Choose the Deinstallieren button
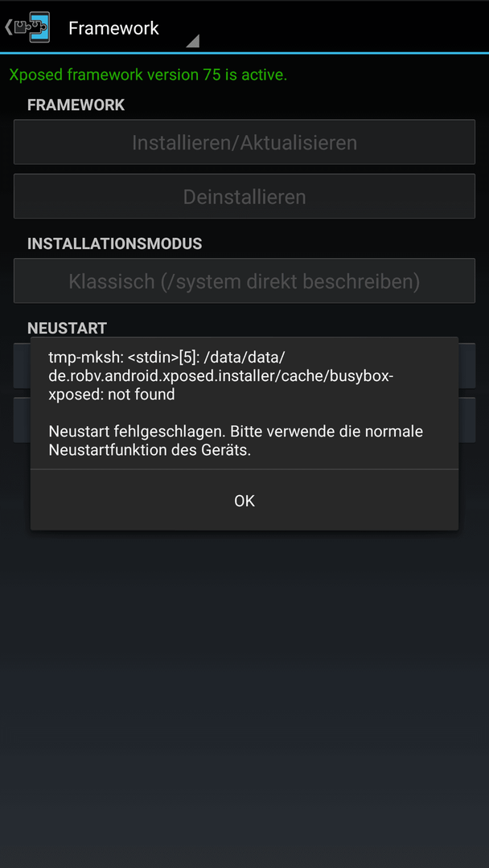The width and height of the screenshot is (489, 868). (x=244, y=197)
